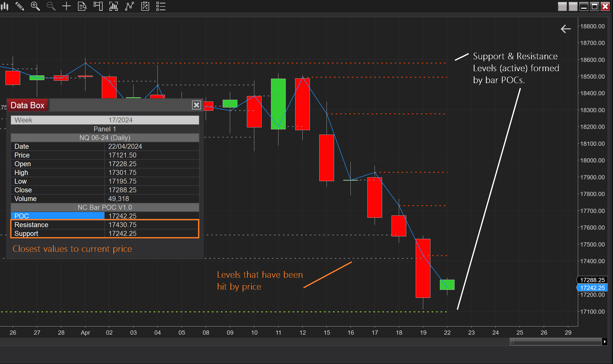
Task: Open the properties list icon
Action: 161,6
